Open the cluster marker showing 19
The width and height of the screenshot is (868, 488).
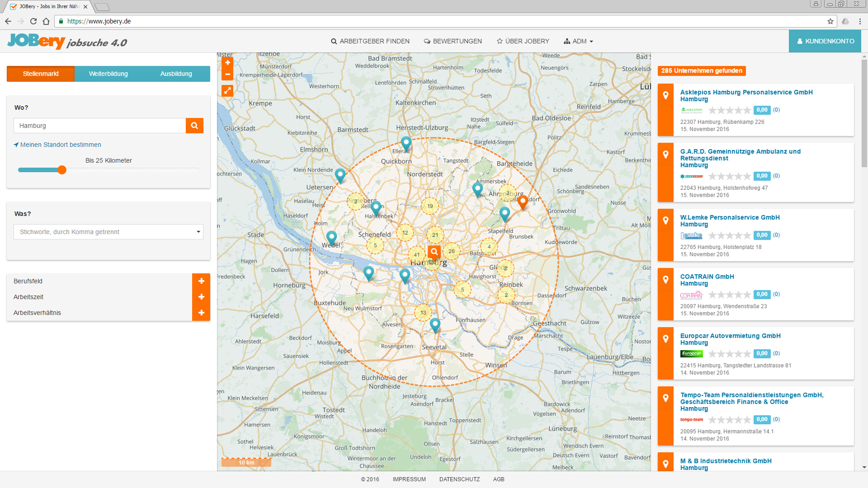[x=430, y=206]
